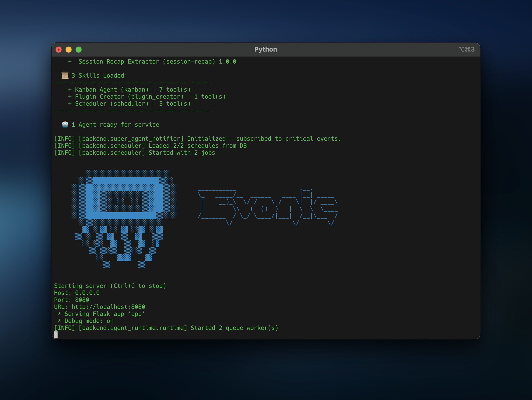Click the 'Host: 0.0.0.0' line
This screenshot has width=532, height=400.
pos(77,293)
